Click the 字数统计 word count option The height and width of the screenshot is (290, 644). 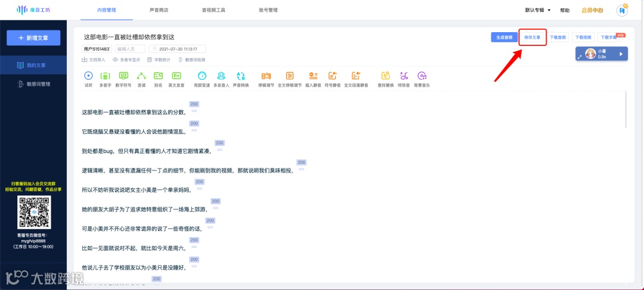(x=159, y=60)
